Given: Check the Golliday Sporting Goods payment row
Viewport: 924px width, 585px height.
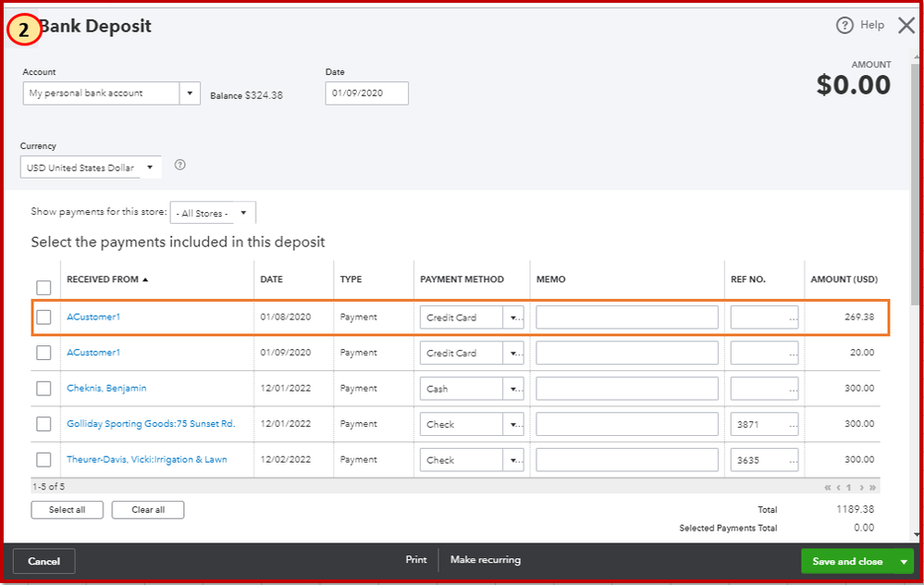Looking at the screenshot, I should (x=43, y=424).
